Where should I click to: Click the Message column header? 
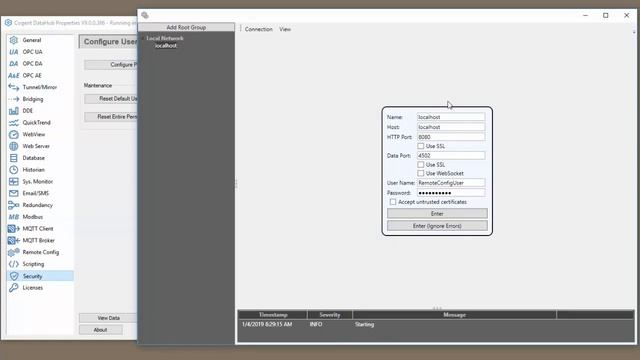[x=454, y=315]
